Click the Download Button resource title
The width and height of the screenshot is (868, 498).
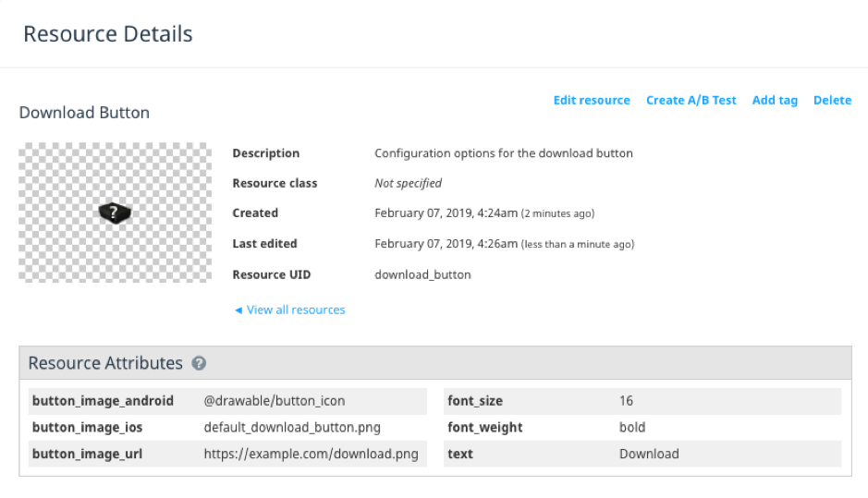pyautogui.click(x=84, y=113)
